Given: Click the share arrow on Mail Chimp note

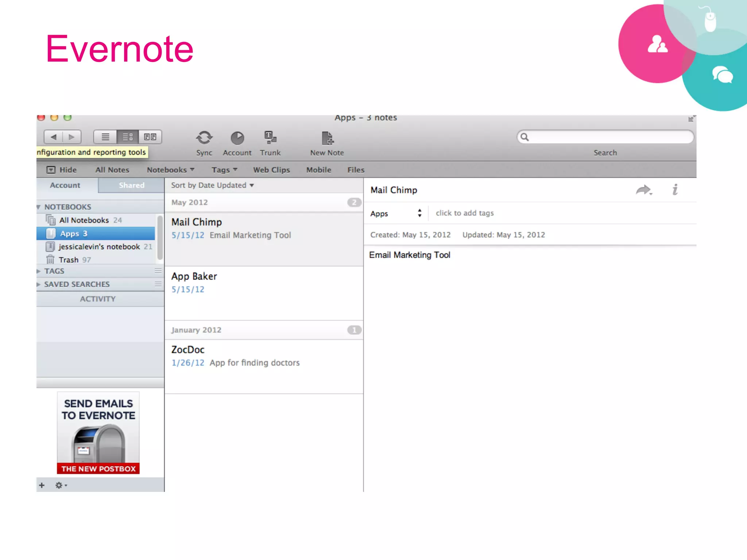Looking at the screenshot, I should pos(644,190).
